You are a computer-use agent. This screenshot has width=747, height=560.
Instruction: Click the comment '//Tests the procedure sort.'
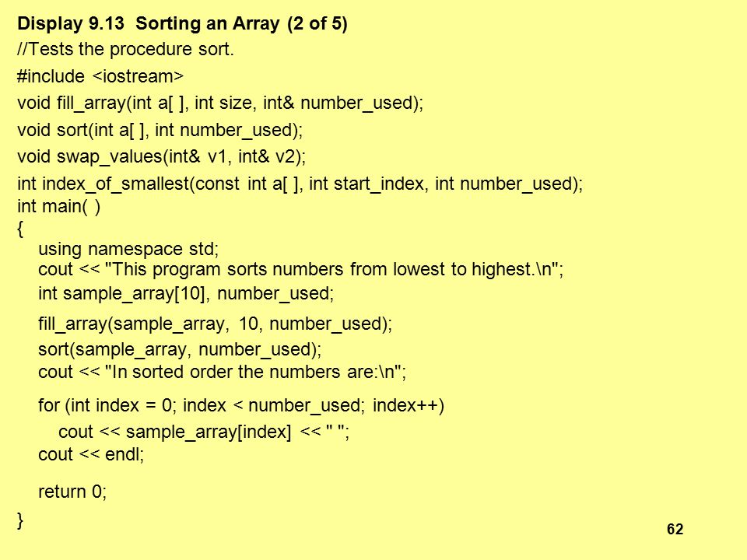126,49
